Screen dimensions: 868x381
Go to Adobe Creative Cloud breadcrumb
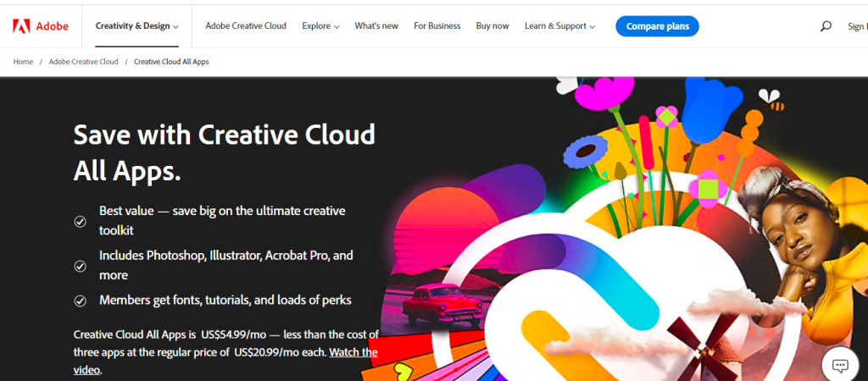point(84,62)
